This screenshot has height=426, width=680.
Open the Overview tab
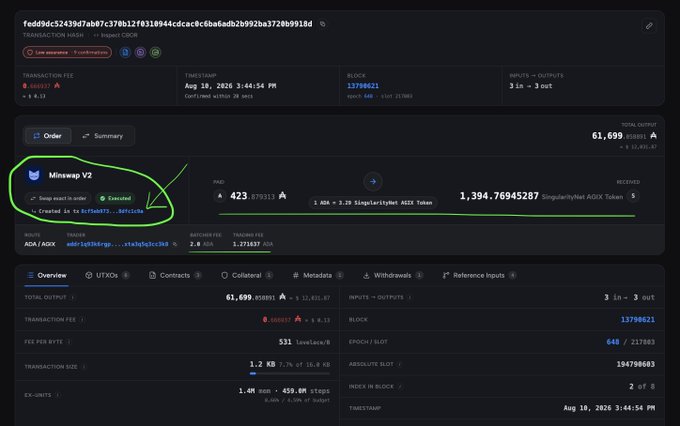pyautogui.click(x=46, y=275)
